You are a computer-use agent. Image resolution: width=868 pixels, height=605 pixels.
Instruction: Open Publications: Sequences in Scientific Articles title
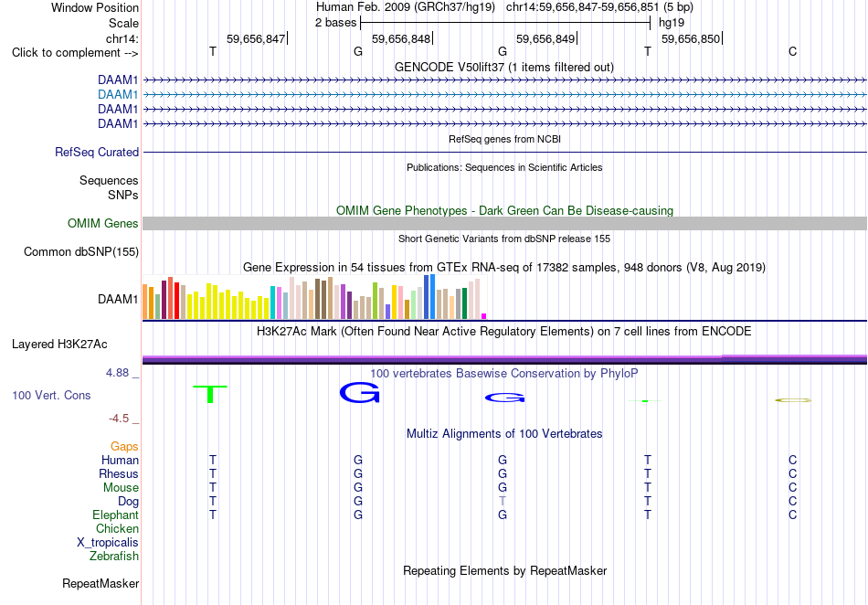click(x=504, y=168)
